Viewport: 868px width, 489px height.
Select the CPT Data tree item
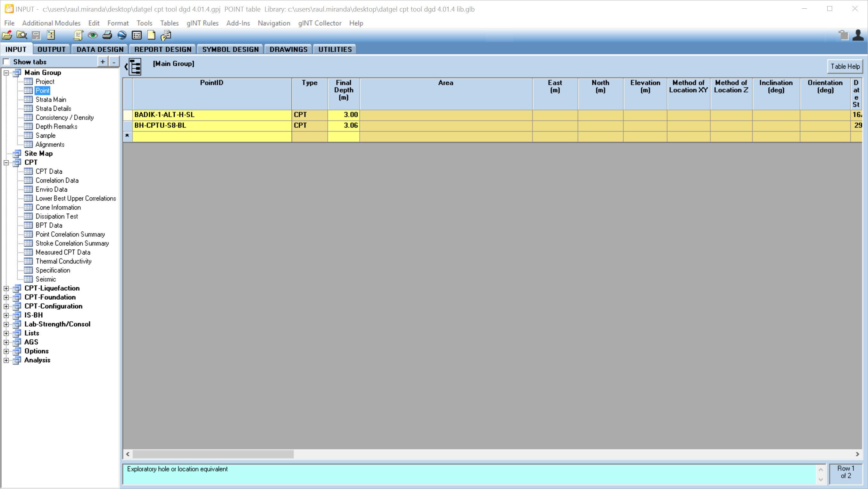click(x=48, y=171)
